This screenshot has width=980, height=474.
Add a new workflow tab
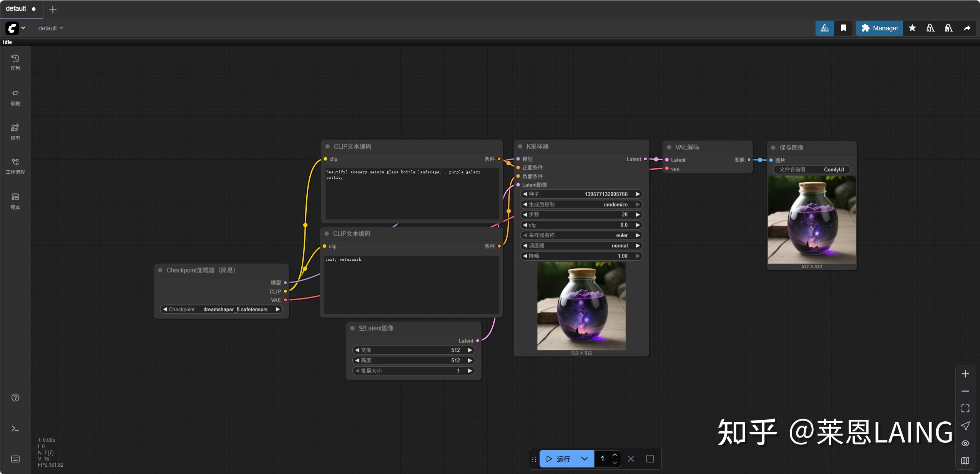pos(53,10)
